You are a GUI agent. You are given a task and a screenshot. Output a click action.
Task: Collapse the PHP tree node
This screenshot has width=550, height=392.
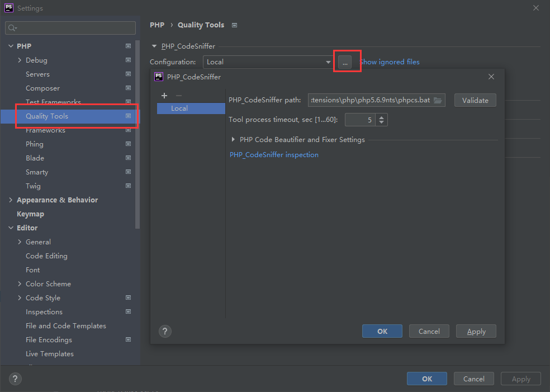11,46
